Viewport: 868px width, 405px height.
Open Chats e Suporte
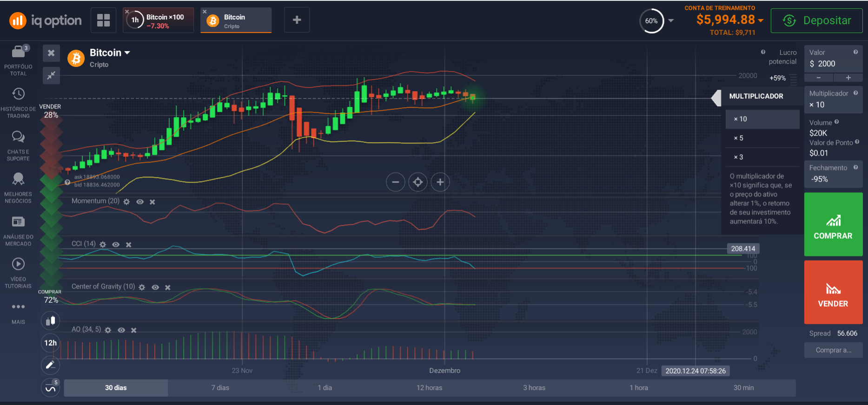point(18,146)
